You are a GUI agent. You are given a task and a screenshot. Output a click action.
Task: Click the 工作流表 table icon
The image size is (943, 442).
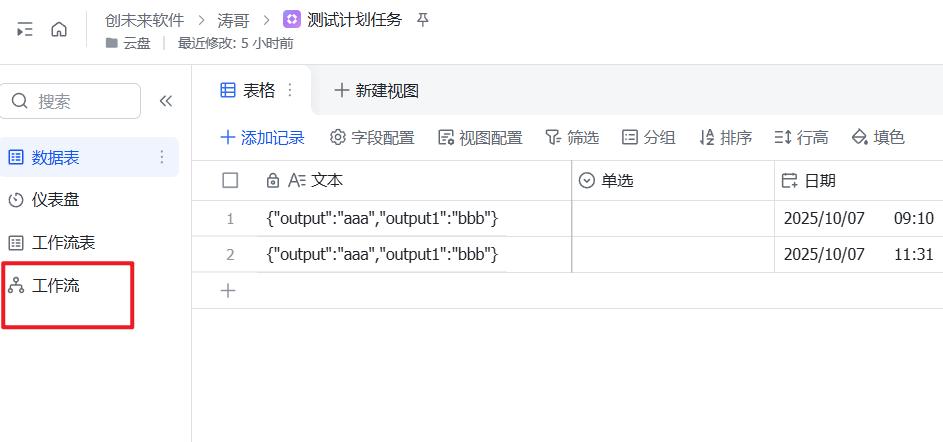(16, 243)
